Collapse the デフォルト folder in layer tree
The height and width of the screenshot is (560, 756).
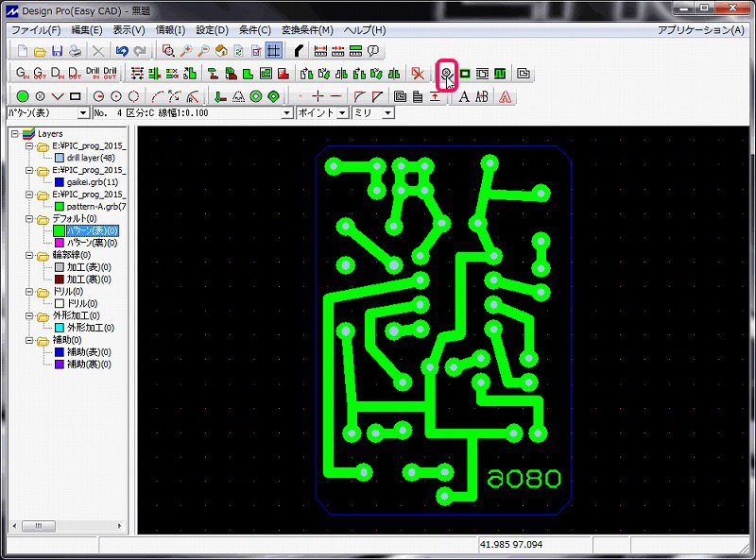click(x=29, y=218)
